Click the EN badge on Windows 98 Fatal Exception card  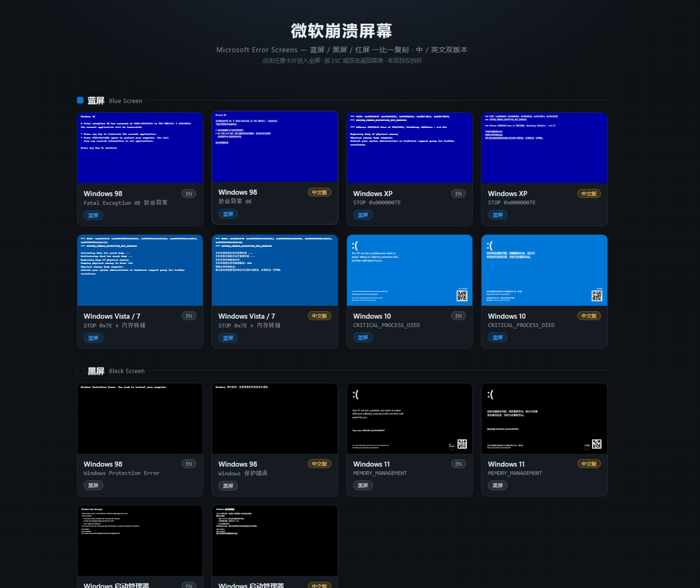point(189,193)
